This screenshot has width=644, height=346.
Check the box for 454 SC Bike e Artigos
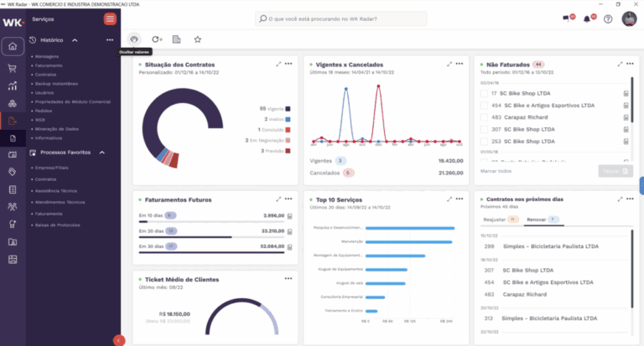pyautogui.click(x=483, y=106)
